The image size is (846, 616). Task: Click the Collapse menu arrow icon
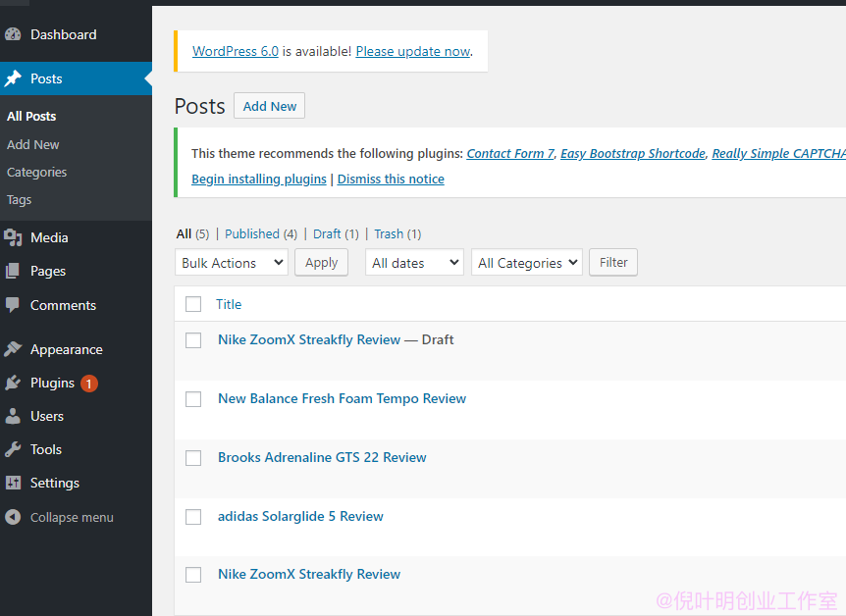tap(13, 517)
